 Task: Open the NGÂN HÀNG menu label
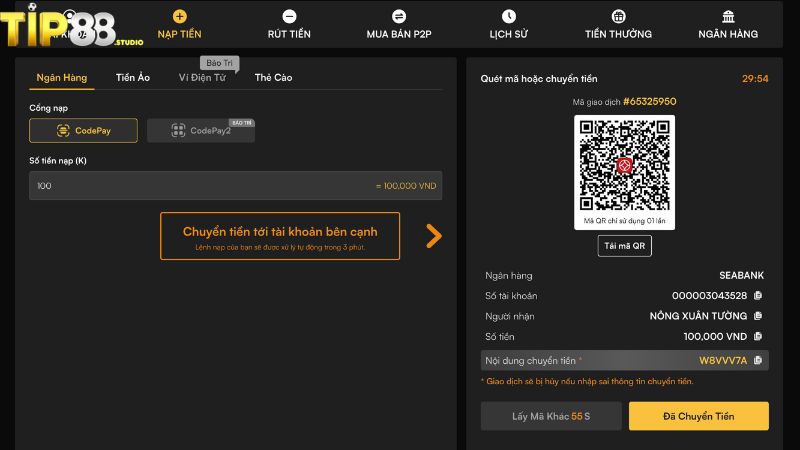click(x=728, y=34)
